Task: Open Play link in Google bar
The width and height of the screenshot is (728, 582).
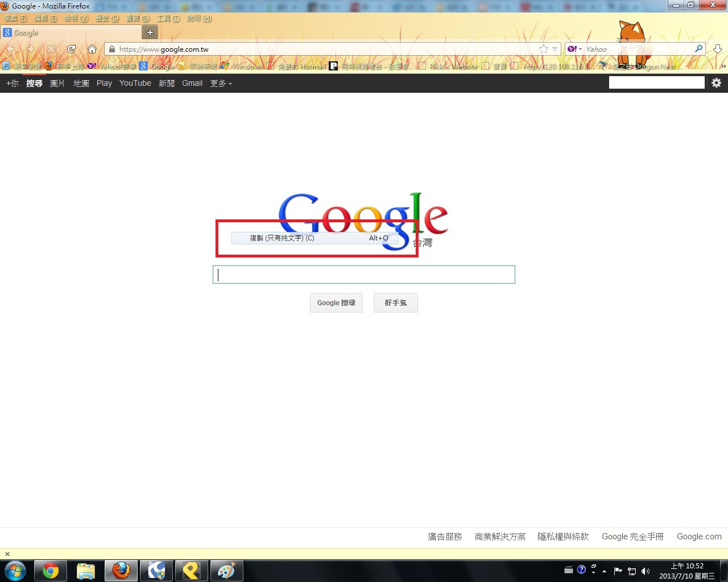Action: click(x=104, y=83)
